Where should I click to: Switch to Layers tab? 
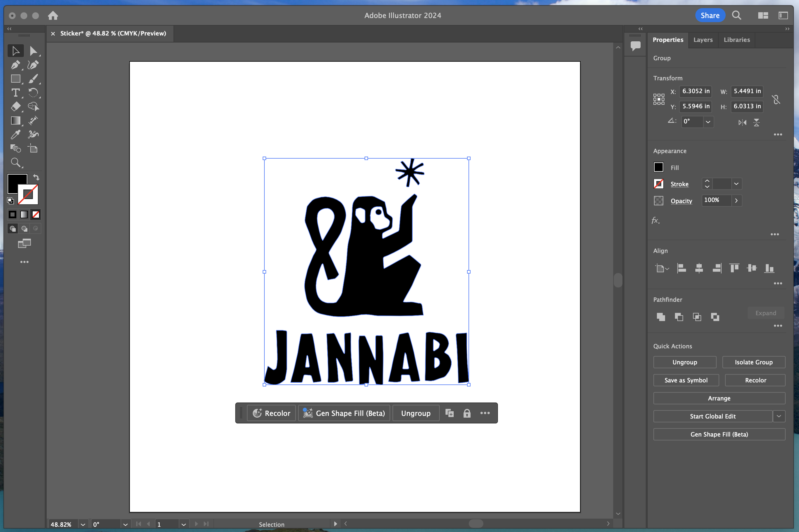(x=703, y=40)
